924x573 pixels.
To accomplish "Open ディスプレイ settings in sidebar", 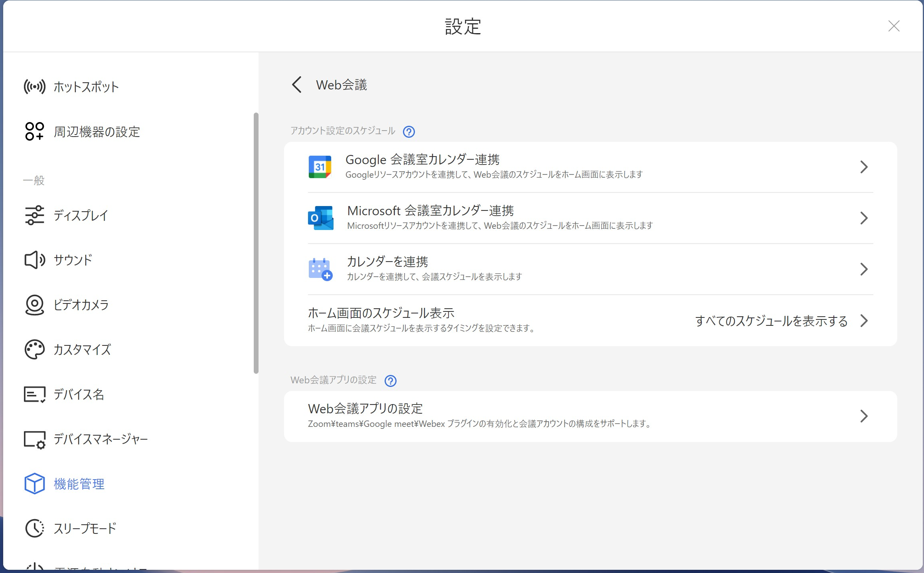I will [81, 216].
